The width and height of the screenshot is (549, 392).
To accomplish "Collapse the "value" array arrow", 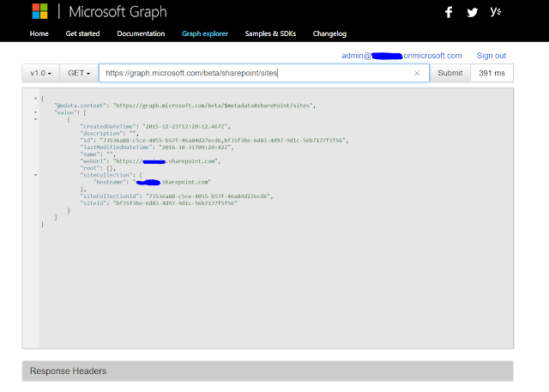I will pos(35,112).
